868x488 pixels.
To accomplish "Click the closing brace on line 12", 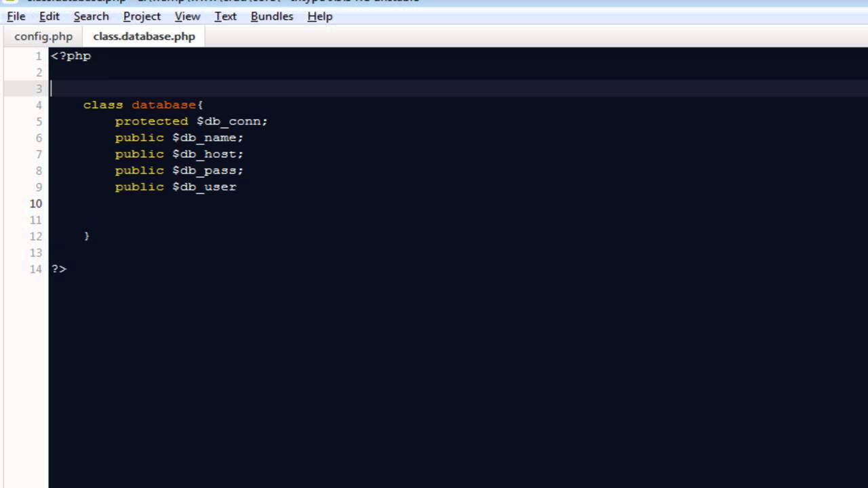I will [x=87, y=236].
